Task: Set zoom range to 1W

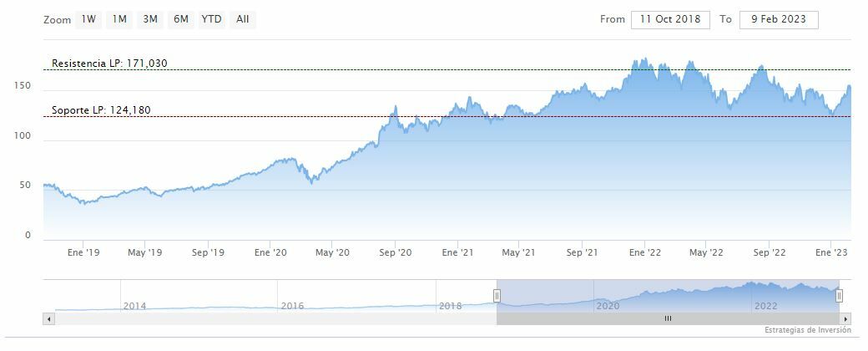Action: (88, 19)
